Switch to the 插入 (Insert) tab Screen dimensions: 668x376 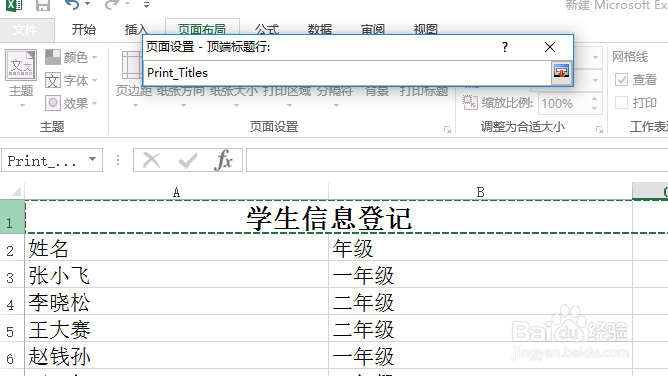tap(135, 29)
